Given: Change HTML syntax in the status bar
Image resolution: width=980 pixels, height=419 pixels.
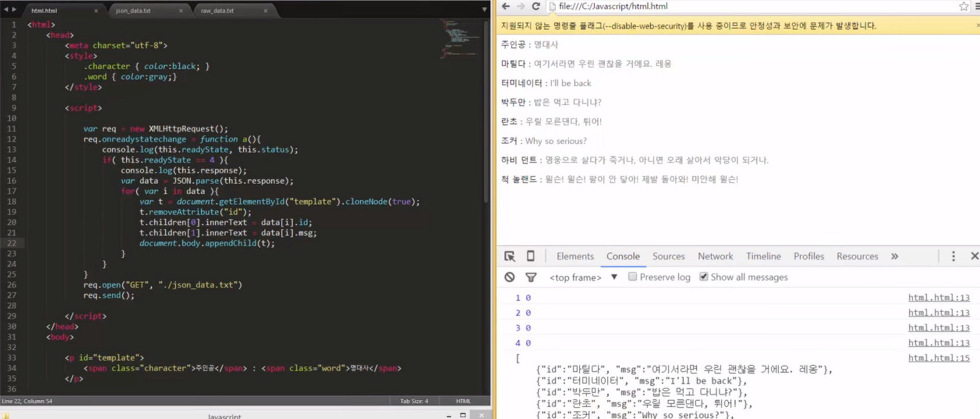Looking at the screenshot, I should click(x=463, y=401).
